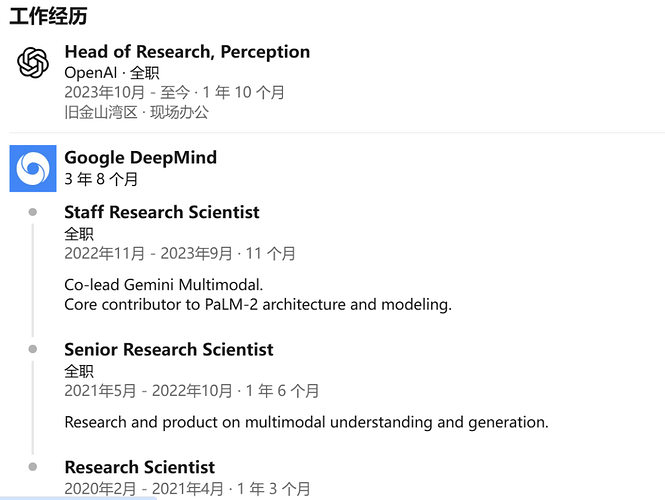Select the timeline dot beside Staff Research Scientist
Screen dimensions: 665x500
click(33, 212)
